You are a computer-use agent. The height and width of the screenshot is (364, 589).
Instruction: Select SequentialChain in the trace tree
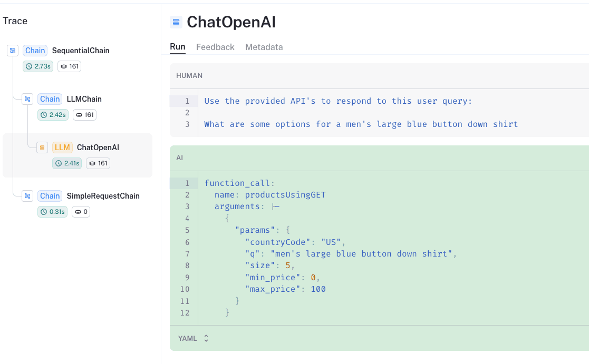(x=81, y=51)
